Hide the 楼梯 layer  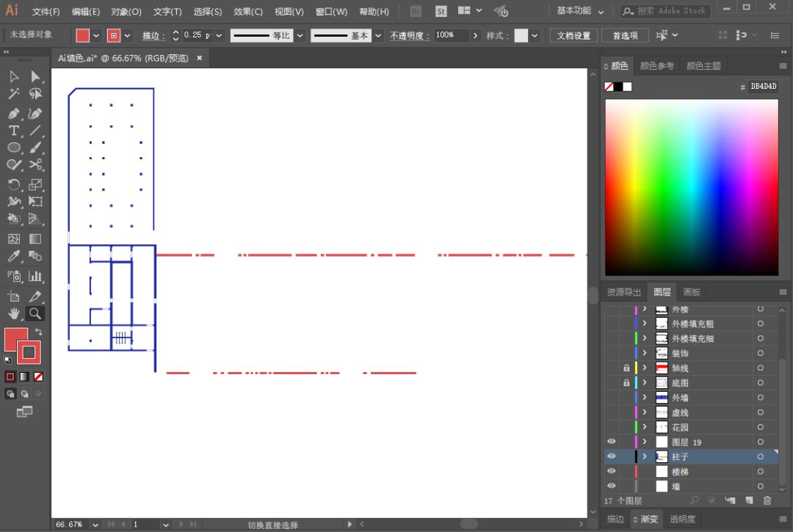coord(612,471)
